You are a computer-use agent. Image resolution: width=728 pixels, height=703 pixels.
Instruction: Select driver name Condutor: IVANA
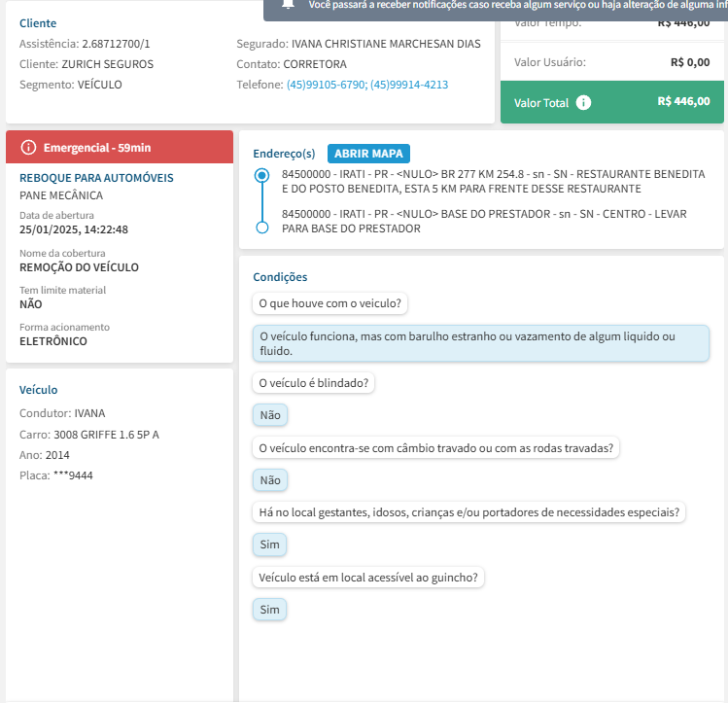62,413
